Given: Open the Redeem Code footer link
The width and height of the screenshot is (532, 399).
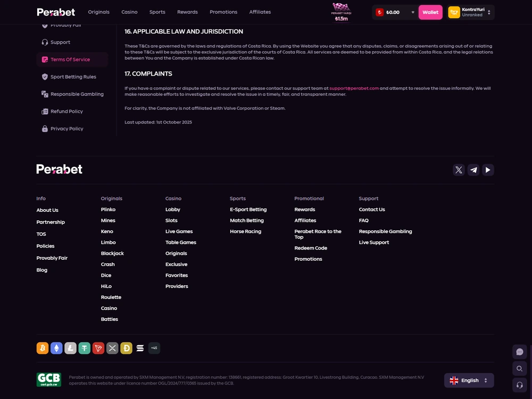Looking at the screenshot, I should tap(311, 248).
